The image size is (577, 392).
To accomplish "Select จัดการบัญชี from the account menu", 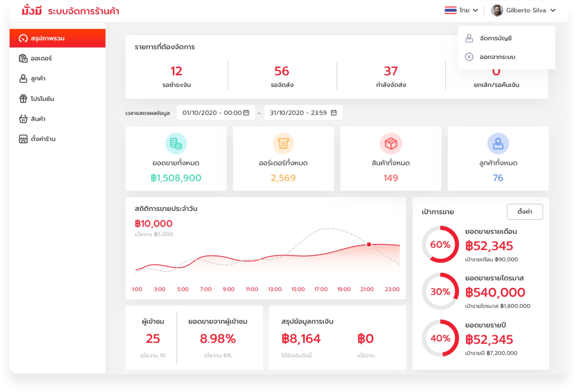I will 495,38.
